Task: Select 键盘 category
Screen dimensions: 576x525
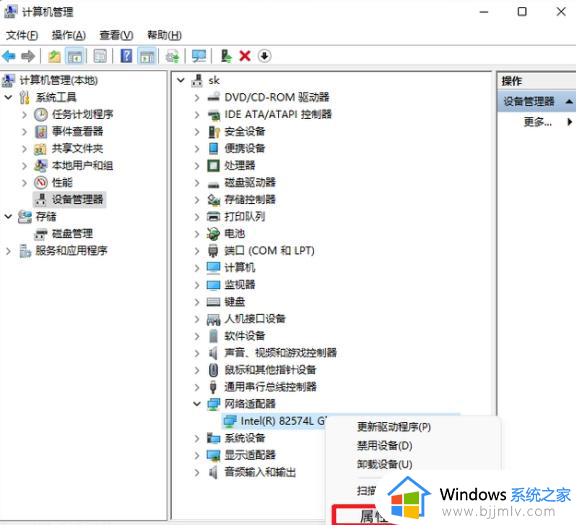Action: pos(234,302)
